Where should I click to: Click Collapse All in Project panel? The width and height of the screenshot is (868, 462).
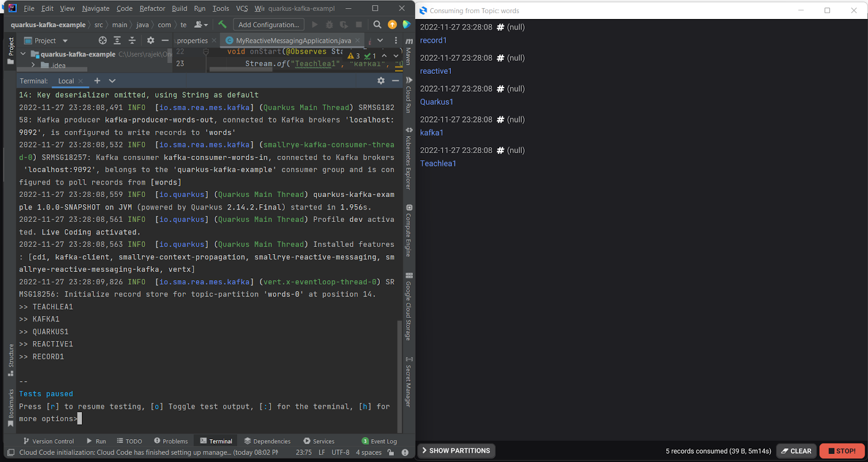coord(132,40)
